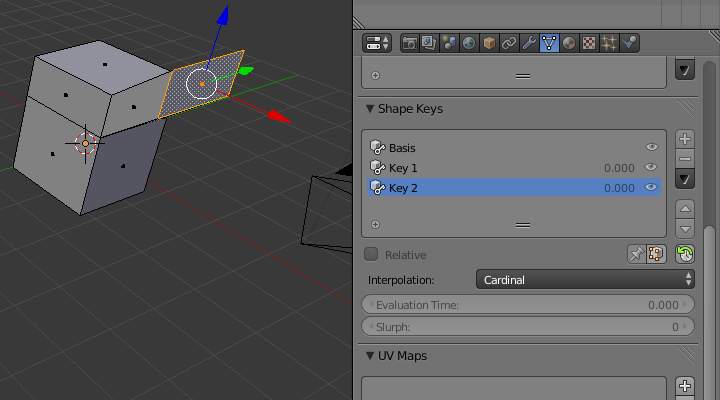Click the blue Z-axis manipulator arrow
Image resolution: width=720 pixels, height=400 pixels.
[223, 15]
